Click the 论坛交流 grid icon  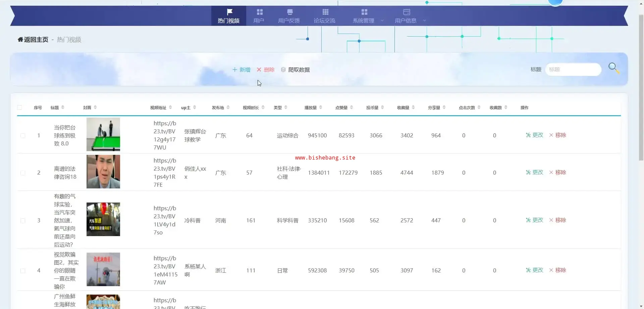[325, 12]
